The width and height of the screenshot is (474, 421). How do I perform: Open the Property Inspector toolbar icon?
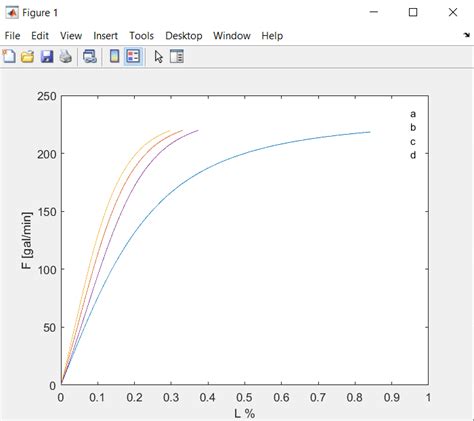point(177,56)
